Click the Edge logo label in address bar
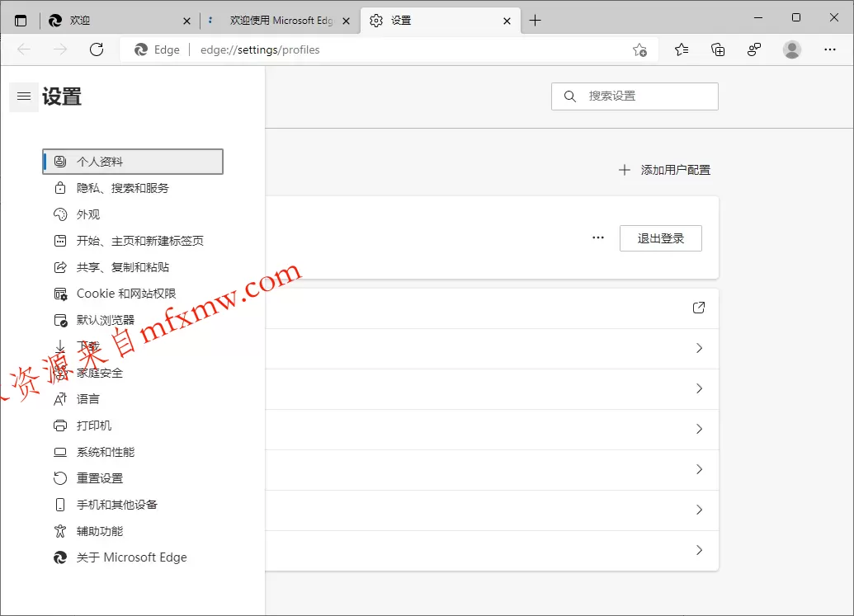Viewport: 854px width, 616px height. tap(157, 50)
